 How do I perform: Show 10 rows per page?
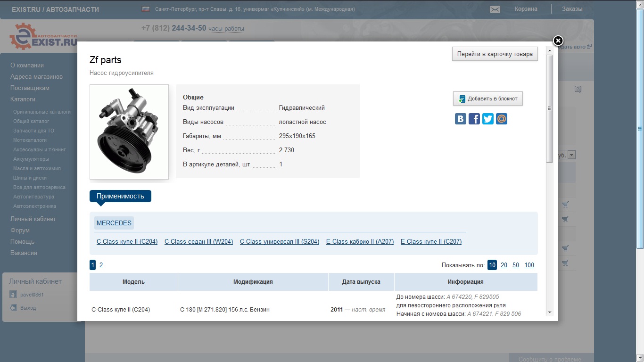click(x=492, y=265)
